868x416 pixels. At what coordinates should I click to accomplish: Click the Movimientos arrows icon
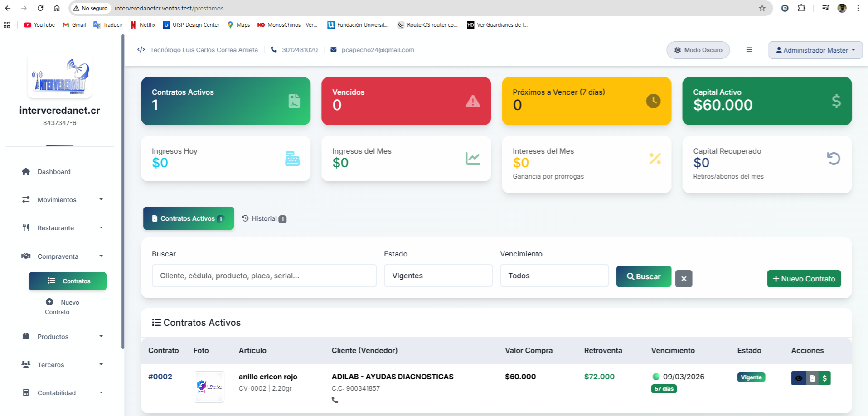26,199
